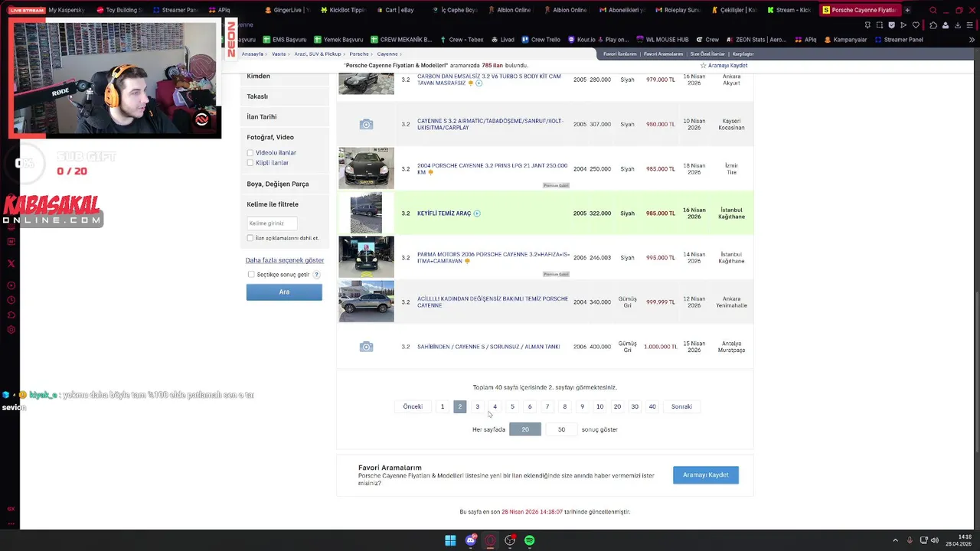
Task: Open WL MOUSE HUB bookmark
Action: pos(662,40)
